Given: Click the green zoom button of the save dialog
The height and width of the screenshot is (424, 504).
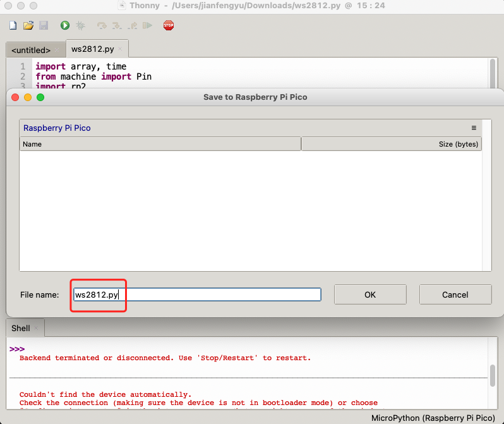Looking at the screenshot, I should click(40, 97).
